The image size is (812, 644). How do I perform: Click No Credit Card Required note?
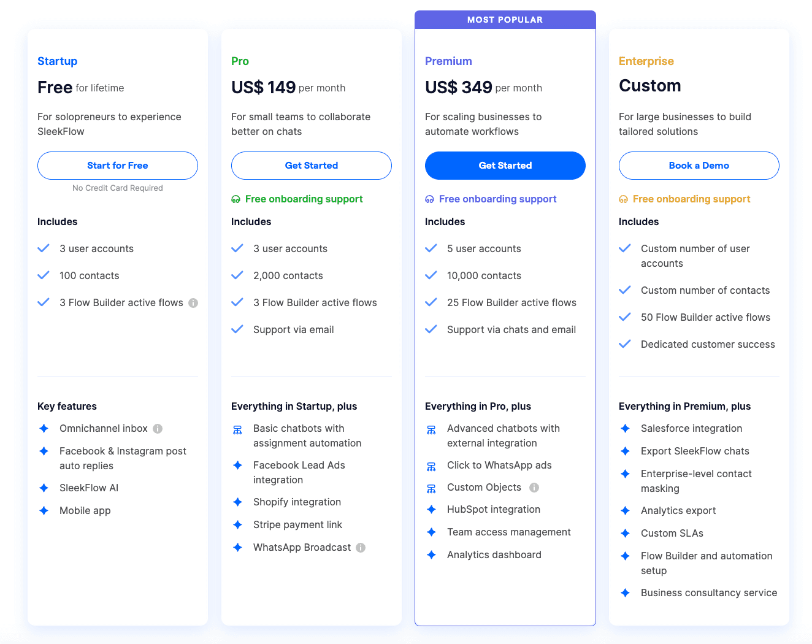pyautogui.click(x=118, y=188)
